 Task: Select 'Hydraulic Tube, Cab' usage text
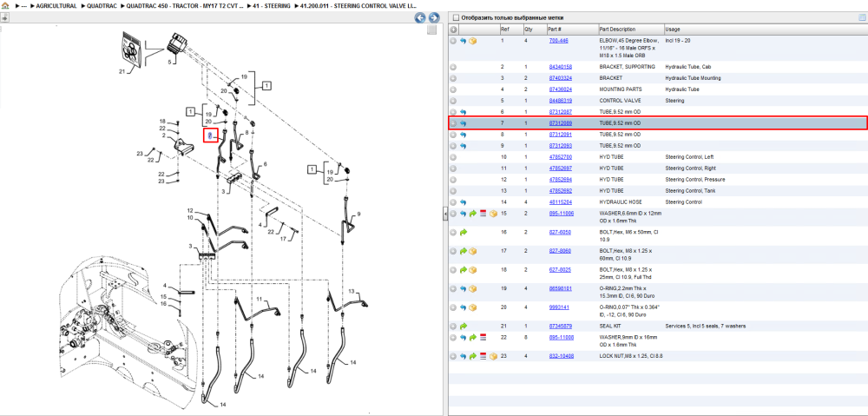coord(687,67)
